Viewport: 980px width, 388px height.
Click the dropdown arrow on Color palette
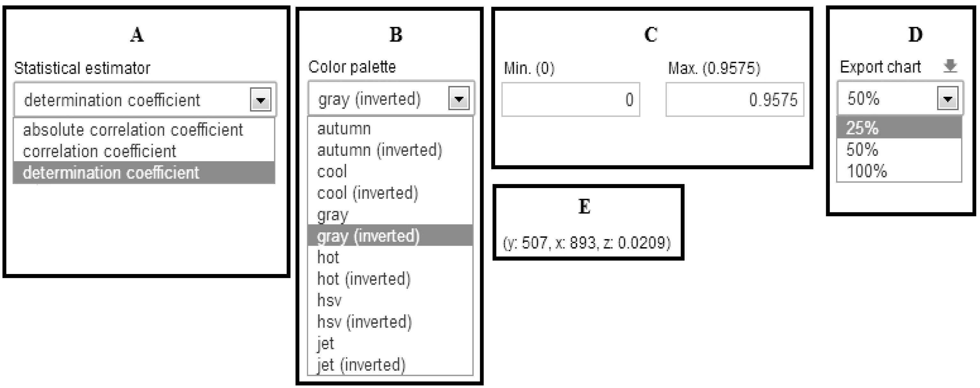tap(459, 99)
